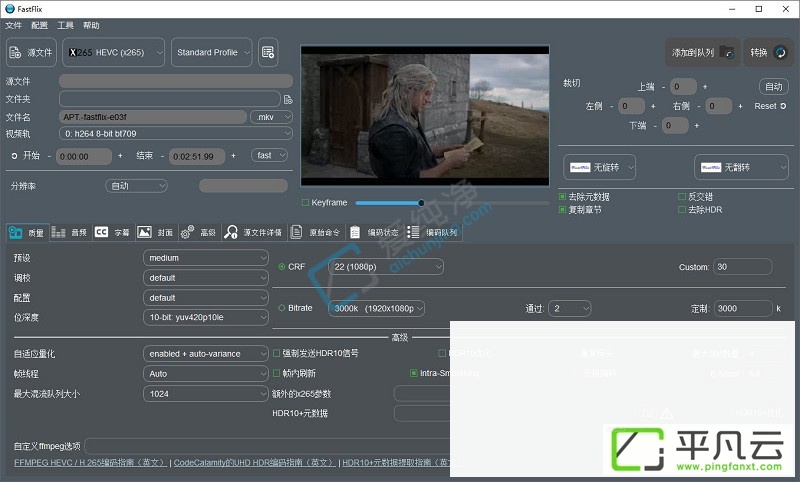The height and width of the screenshot is (482, 800).
Task: Switch to the 编码队列 encoding queue tab
Action: coord(434,233)
